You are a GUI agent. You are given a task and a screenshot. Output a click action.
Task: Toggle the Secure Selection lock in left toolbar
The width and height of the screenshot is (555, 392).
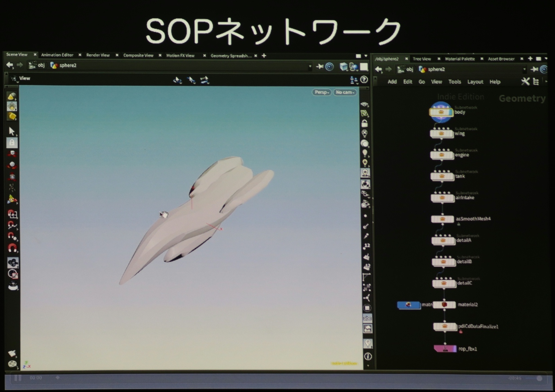click(x=12, y=143)
